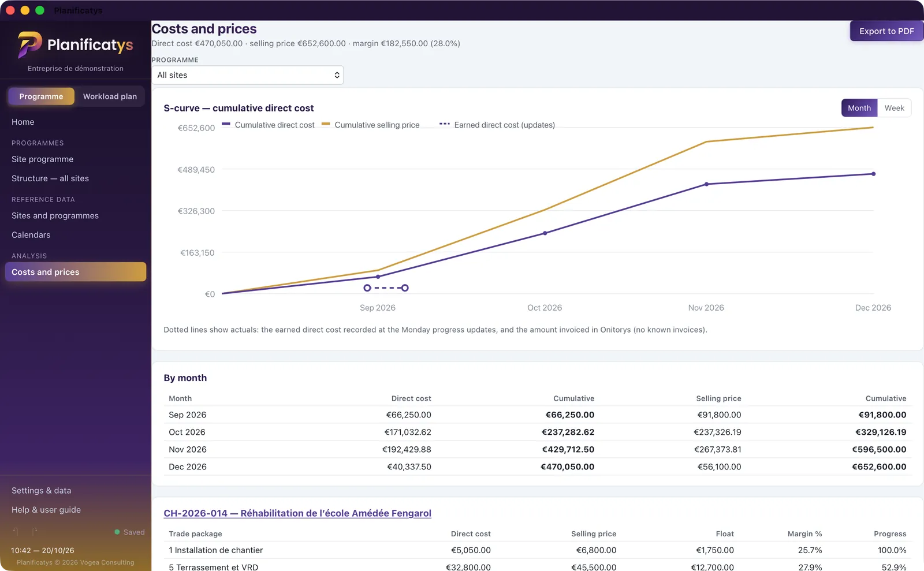Toggle Cumulative direct cost legend swatch

pos(226,124)
